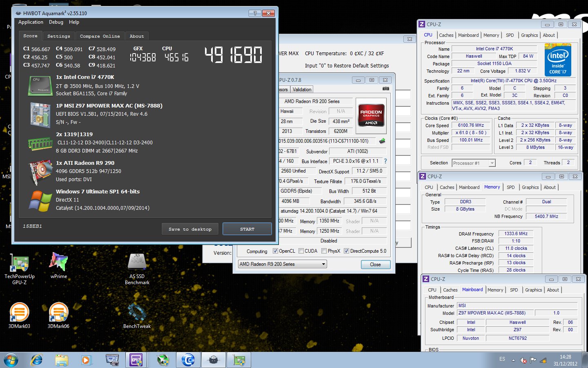Click the Aquamark help question mark button
This screenshot has width=588, height=368.
255,13
